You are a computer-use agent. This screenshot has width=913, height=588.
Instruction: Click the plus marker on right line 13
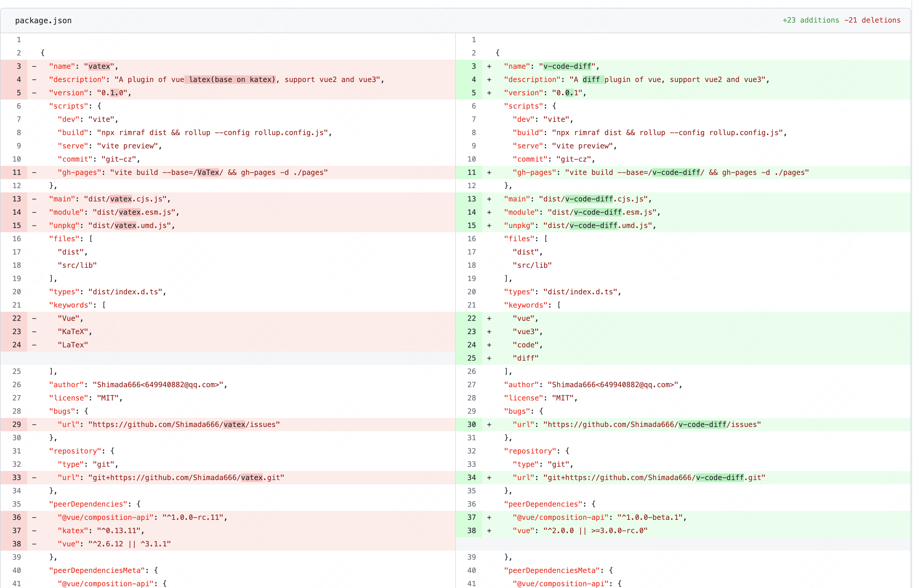[x=489, y=199]
